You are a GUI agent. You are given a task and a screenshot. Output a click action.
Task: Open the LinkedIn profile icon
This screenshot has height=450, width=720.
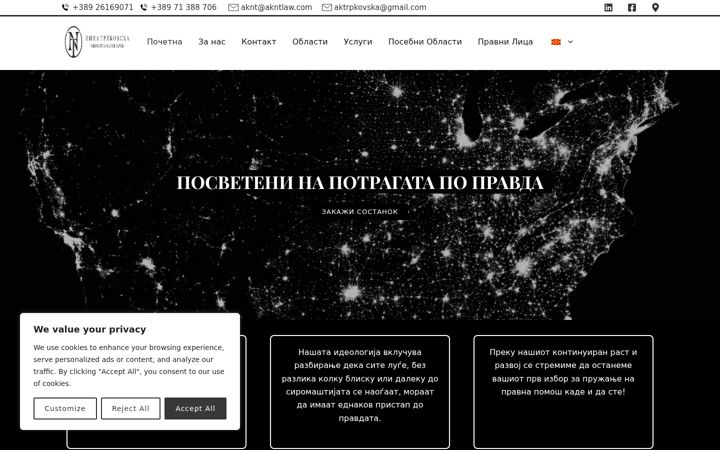click(608, 7)
